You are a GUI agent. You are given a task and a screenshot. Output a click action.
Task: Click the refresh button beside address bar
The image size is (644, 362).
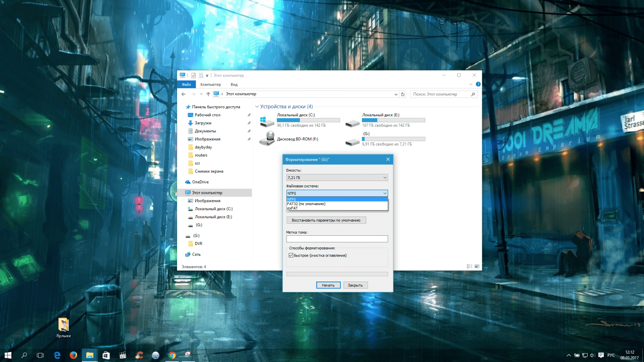402,94
